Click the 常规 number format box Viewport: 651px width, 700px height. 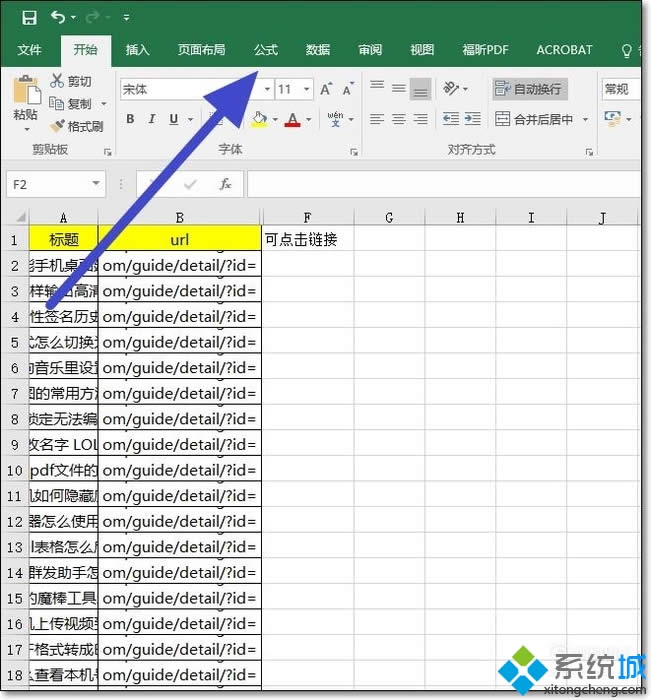pos(621,89)
